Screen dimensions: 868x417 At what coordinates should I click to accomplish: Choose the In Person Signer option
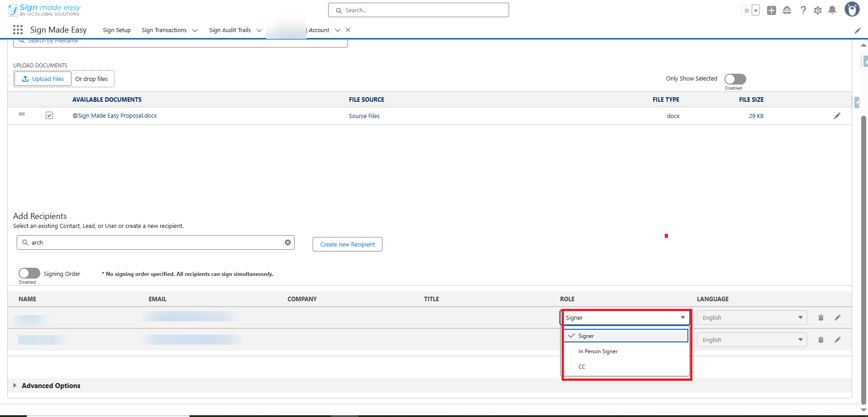click(x=625, y=351)
